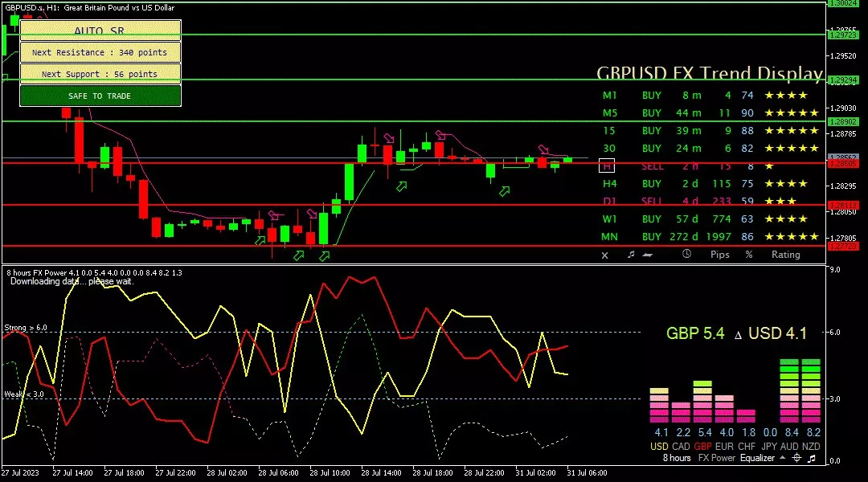The height and width of the screenshot is (482, 868).
Task: Click the Next Support : 56 points box
Action: click(100, 74)
